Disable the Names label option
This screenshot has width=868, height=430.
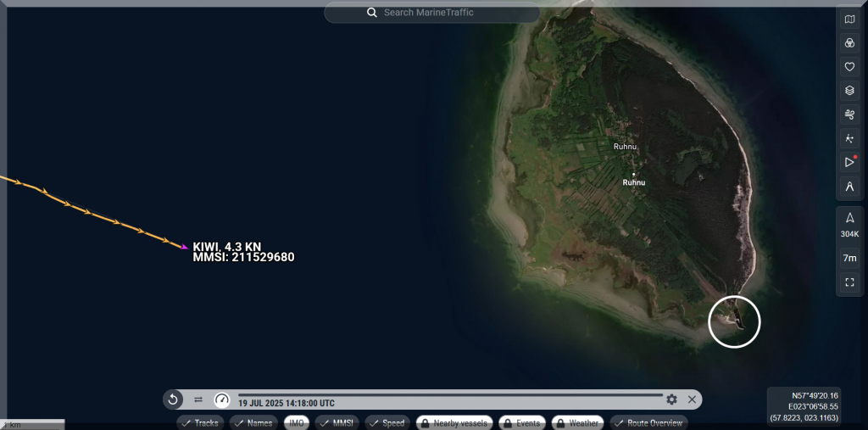click(x=253, y=422)
